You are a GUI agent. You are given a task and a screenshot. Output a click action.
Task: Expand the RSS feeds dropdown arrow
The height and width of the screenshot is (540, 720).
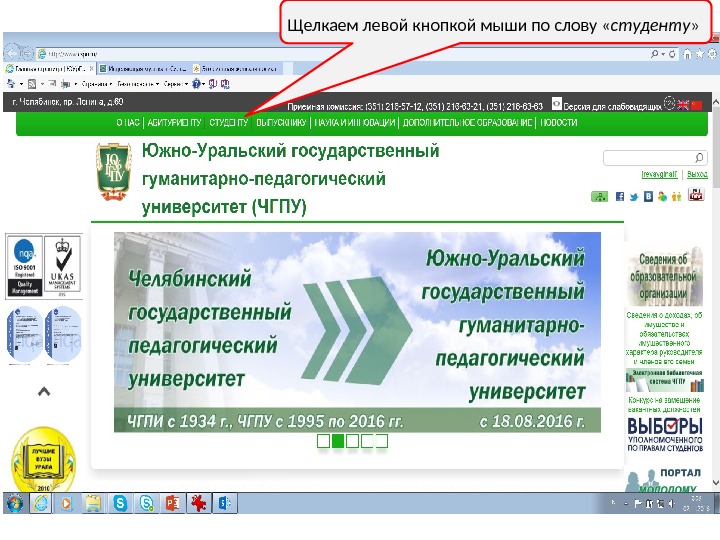tap(42, 84)
